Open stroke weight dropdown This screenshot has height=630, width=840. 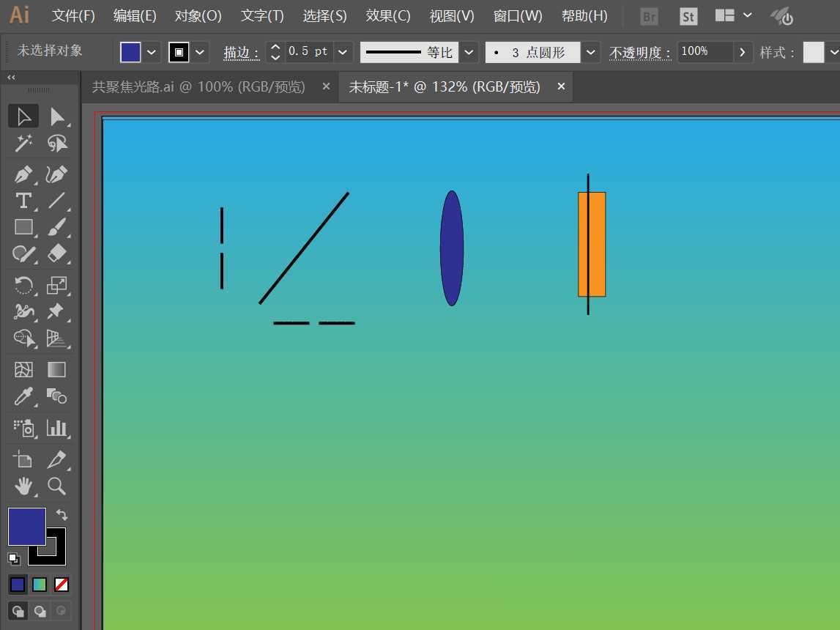point(343,52)
